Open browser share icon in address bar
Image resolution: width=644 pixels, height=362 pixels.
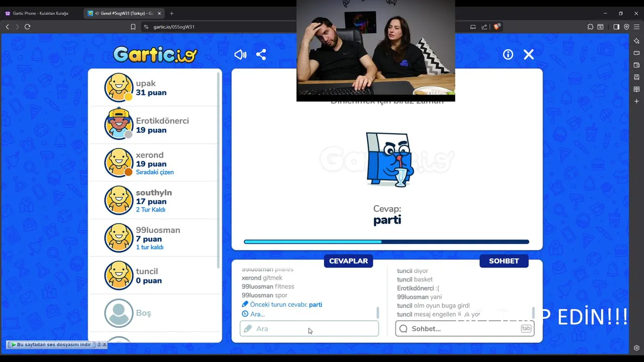(x=484, y=27)
